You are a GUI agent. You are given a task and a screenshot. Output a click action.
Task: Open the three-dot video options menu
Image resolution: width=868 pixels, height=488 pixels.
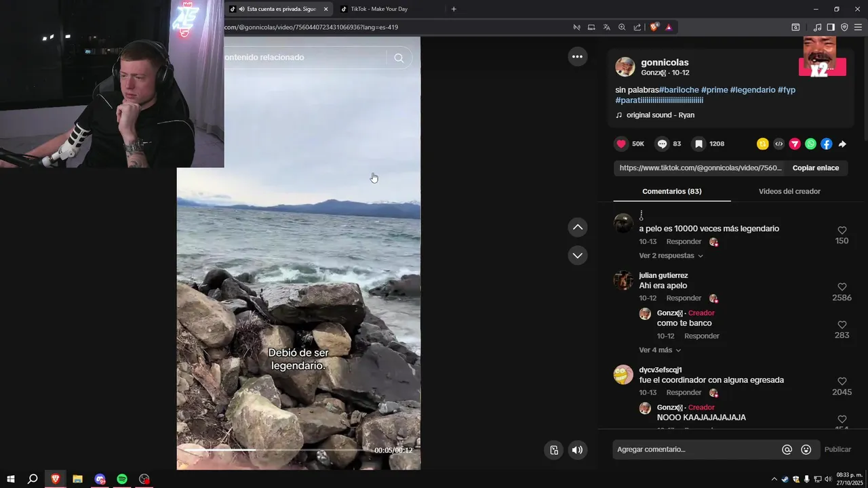pos(578,57)
